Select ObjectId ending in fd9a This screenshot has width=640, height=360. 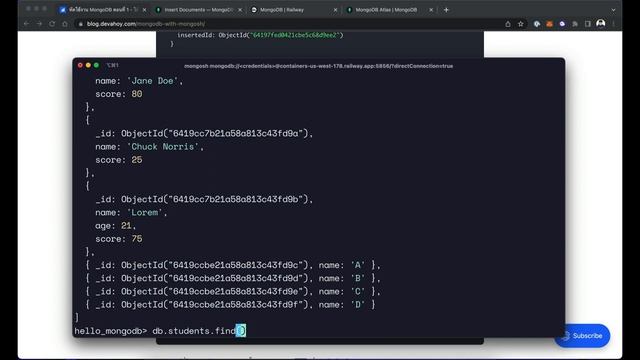point(215,133)
